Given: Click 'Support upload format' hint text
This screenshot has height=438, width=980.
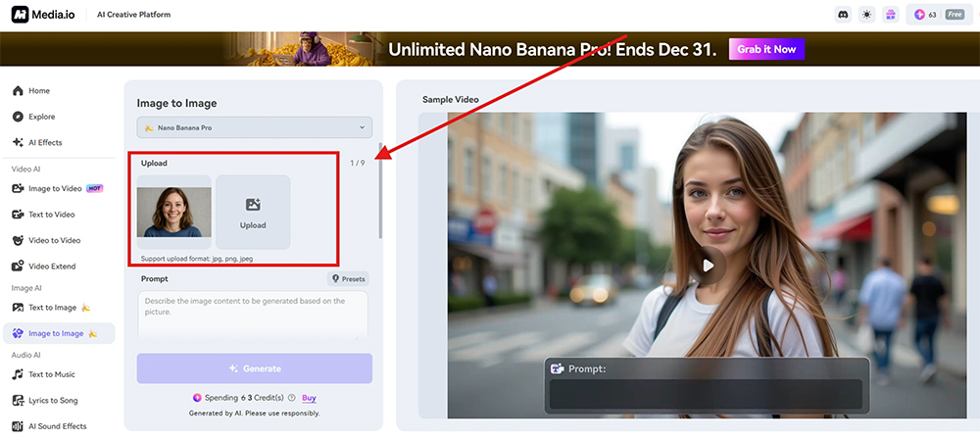Looking at the screenshot, I should coord(197,258).
